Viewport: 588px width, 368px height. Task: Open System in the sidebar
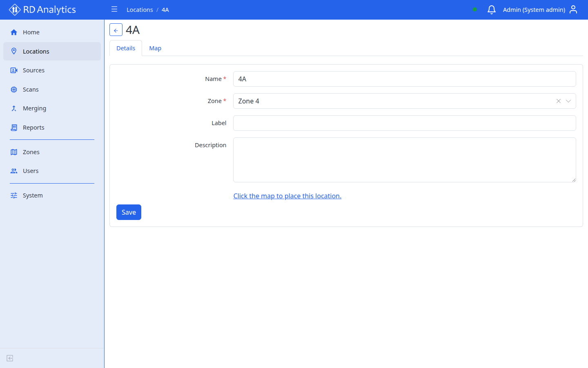pyautogui.click(x=52, y=195)
